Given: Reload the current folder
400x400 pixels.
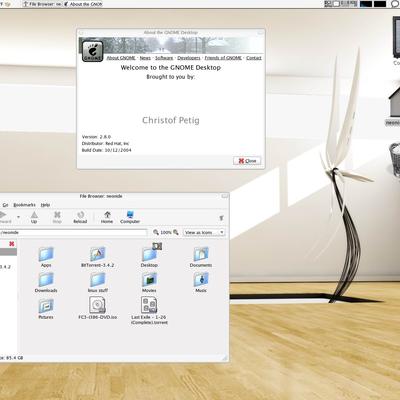Looking at the screenshot, I should (x=80, y=217).
